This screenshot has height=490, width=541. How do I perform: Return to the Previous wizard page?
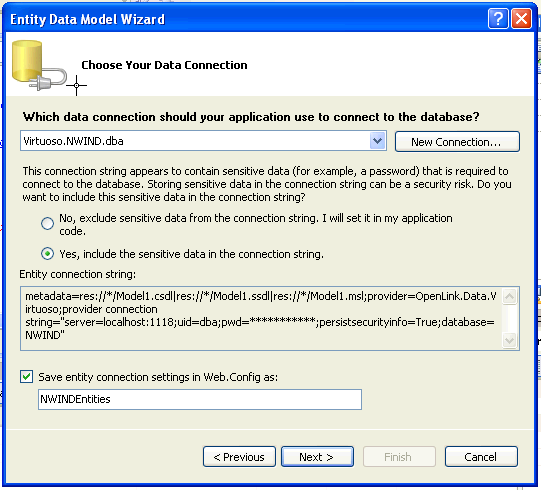(x=239, y=457)
